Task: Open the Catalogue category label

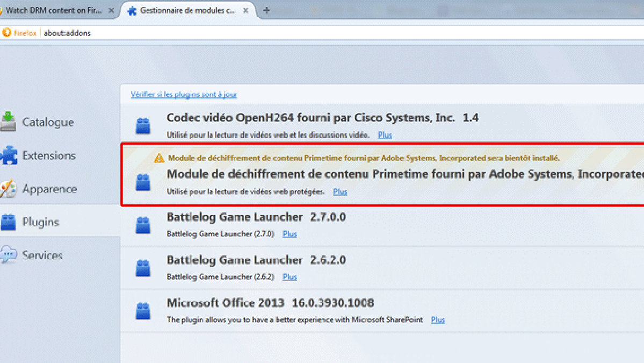Action: (x=48, y=122)
